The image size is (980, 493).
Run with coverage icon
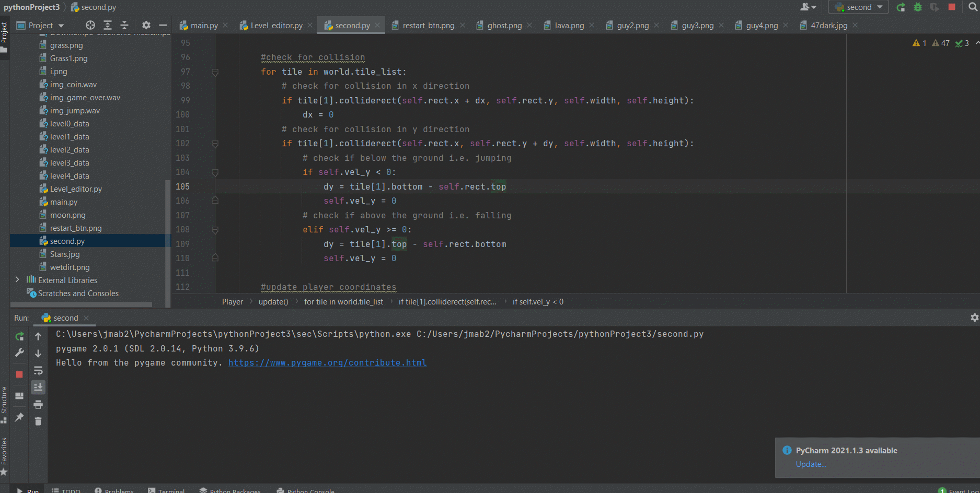click(935, 7)
